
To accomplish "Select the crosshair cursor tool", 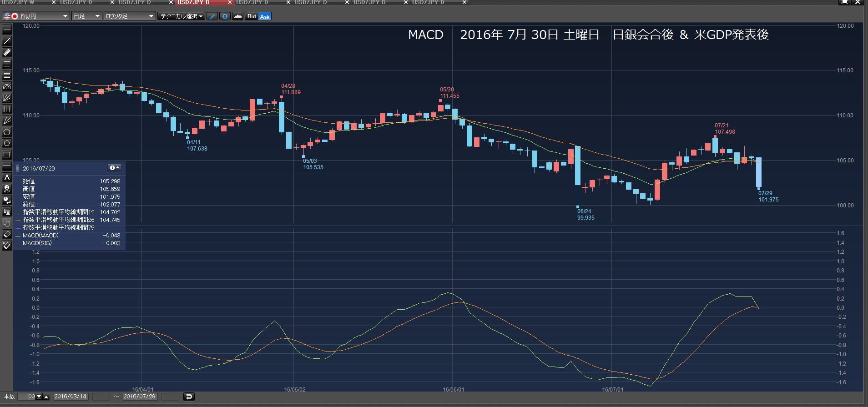I will [x=7, y=30].
